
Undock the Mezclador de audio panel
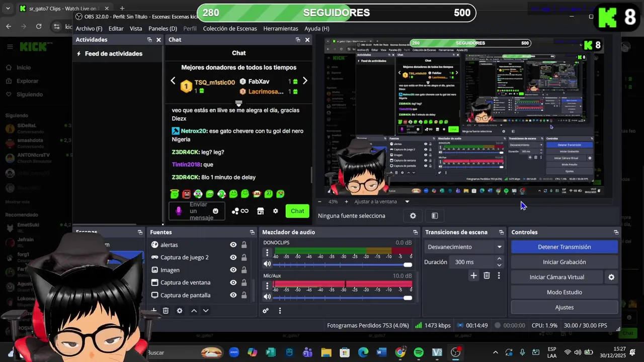(415, 232)
